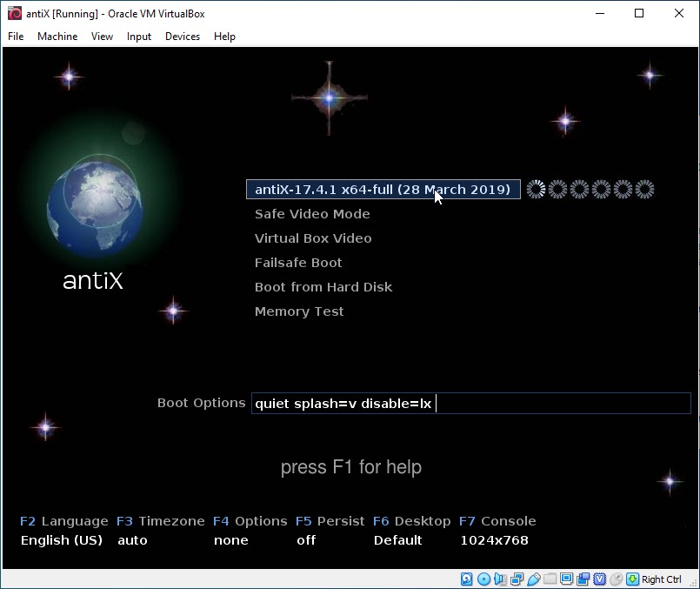Click the press F1 for help text
Viewport: 700px width, 589px height.
tap(351, 467)
